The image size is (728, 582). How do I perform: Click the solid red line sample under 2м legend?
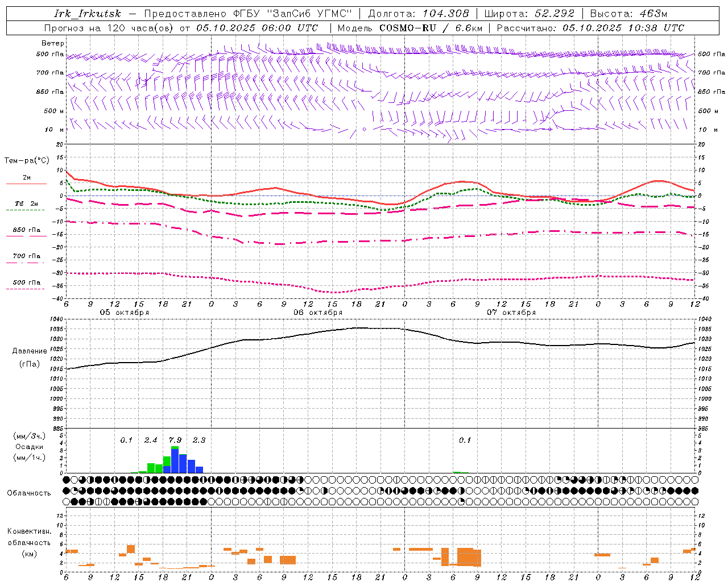(x=26, y=184)
